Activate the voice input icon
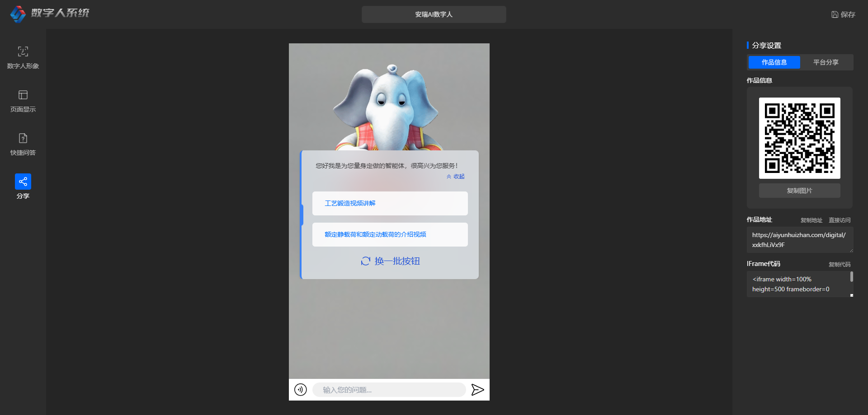Image resolution: width=868 pixels, height=415 pixels. 300,389
